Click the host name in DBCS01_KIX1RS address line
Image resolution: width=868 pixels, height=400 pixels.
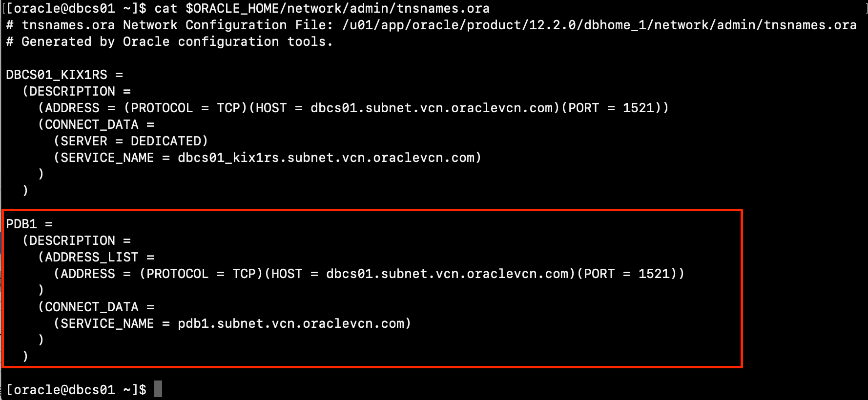(432, 108)
